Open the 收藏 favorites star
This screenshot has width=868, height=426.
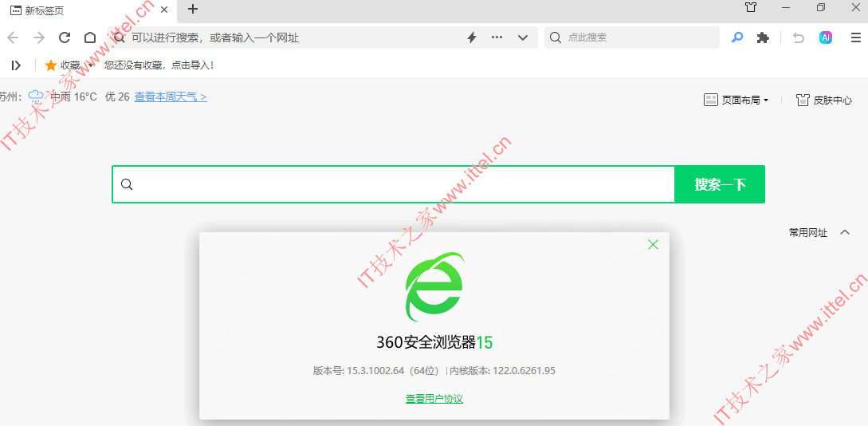[x=51, y=65]
